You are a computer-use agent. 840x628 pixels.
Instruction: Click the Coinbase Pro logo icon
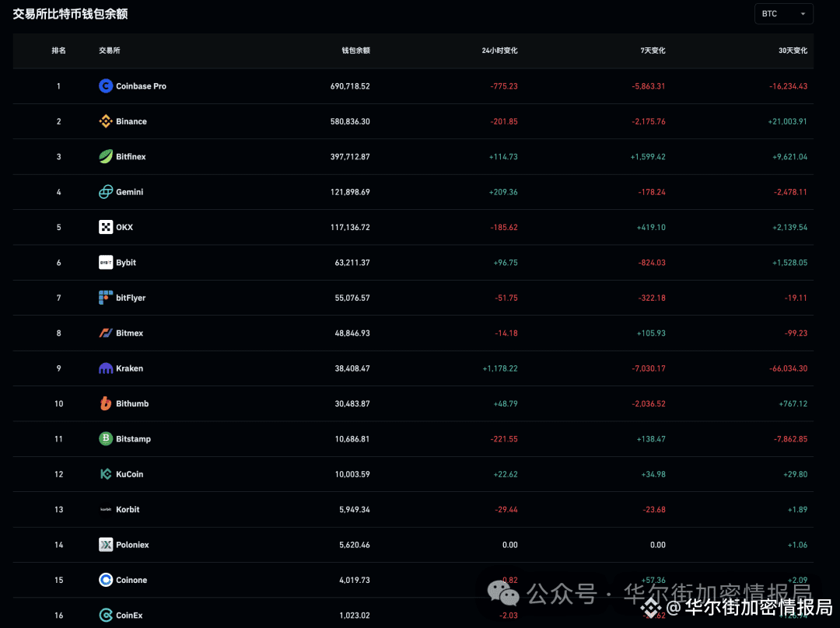pos(106,85)
